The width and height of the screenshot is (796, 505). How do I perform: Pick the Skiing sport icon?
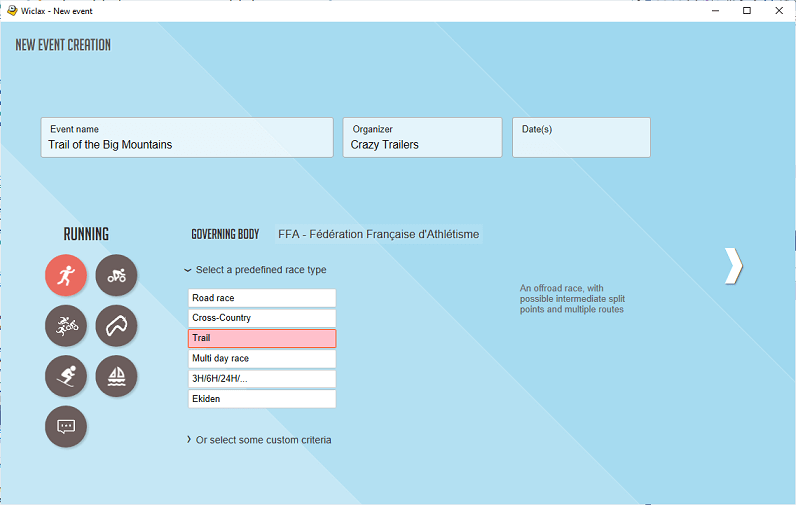pos(66,376)
